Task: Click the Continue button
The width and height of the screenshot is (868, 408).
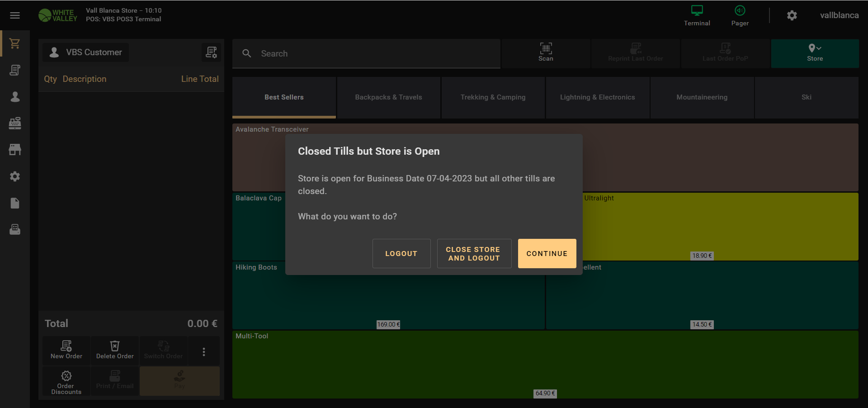Action: (547, 253)
